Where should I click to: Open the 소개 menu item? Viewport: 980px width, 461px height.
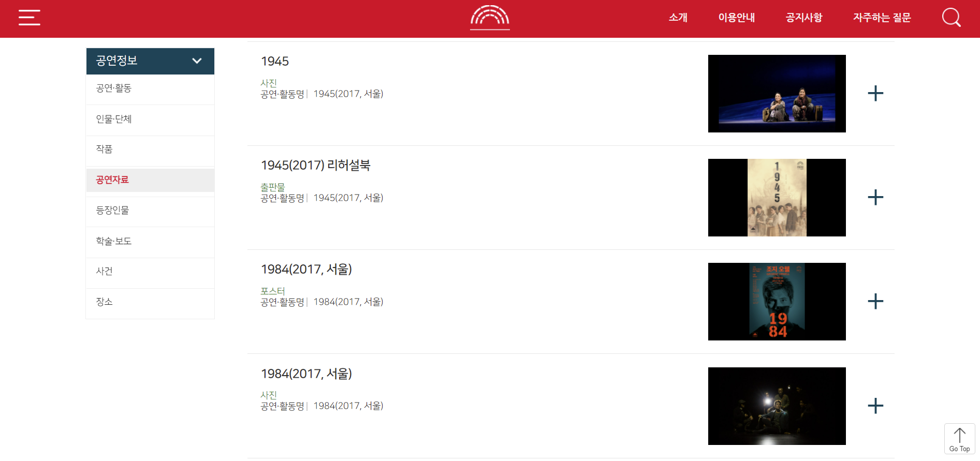pos(678,18)
